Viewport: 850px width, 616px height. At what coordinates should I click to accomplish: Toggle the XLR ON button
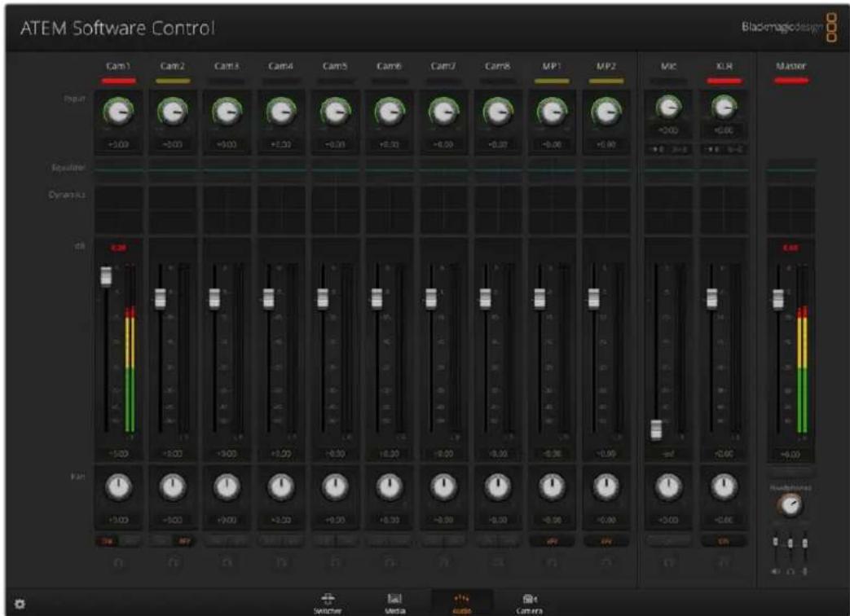coord(723,541)
